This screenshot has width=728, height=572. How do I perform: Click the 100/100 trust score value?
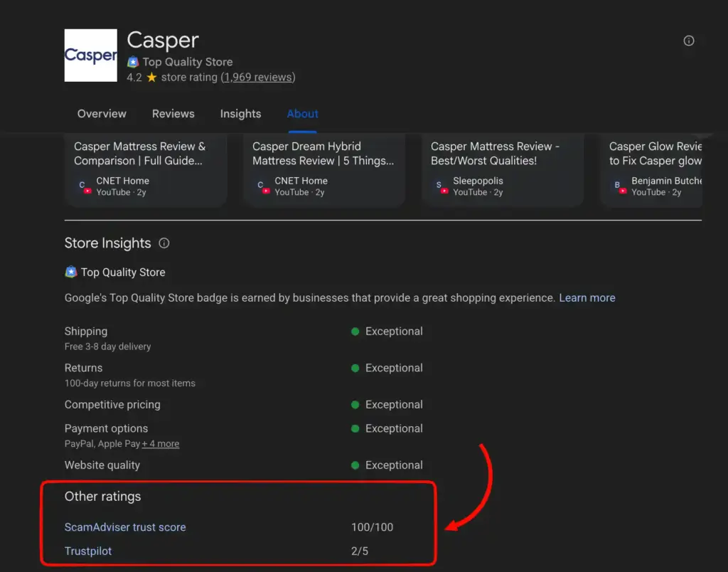pyautogui.click(x=372, y=527)
